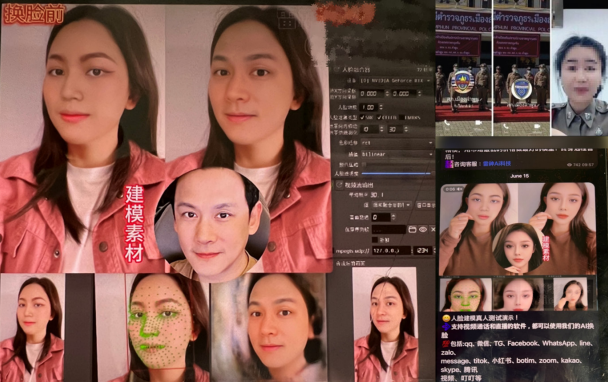Click the mpegts address field 127.0.0.1
608x382 pixels.
(391, 251)
